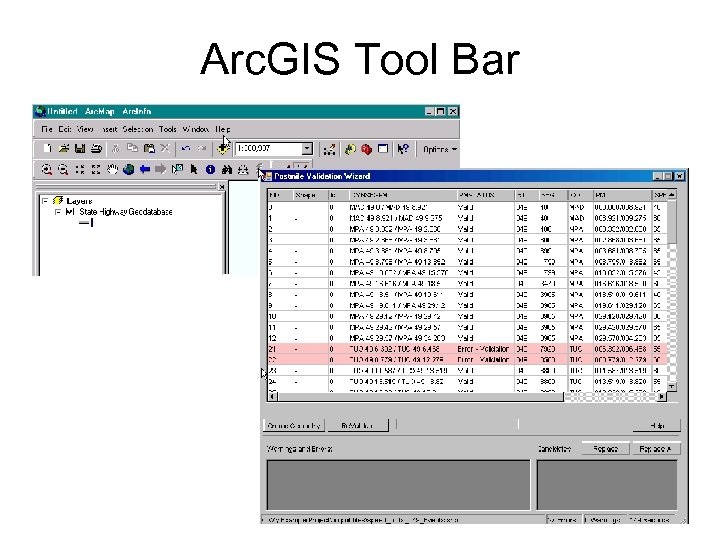Viewport: 720px width, 540px height.
Task: Select State Highway Geodatabase layer name
Action: tap(126, 212)
